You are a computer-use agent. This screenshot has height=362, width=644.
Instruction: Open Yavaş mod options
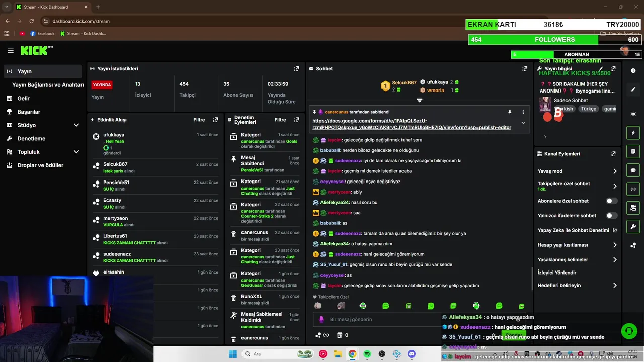[x=577, y=171]
